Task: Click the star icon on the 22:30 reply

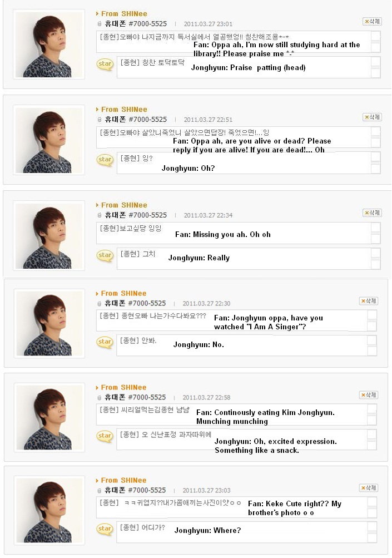Action: [x=105, y=342]
